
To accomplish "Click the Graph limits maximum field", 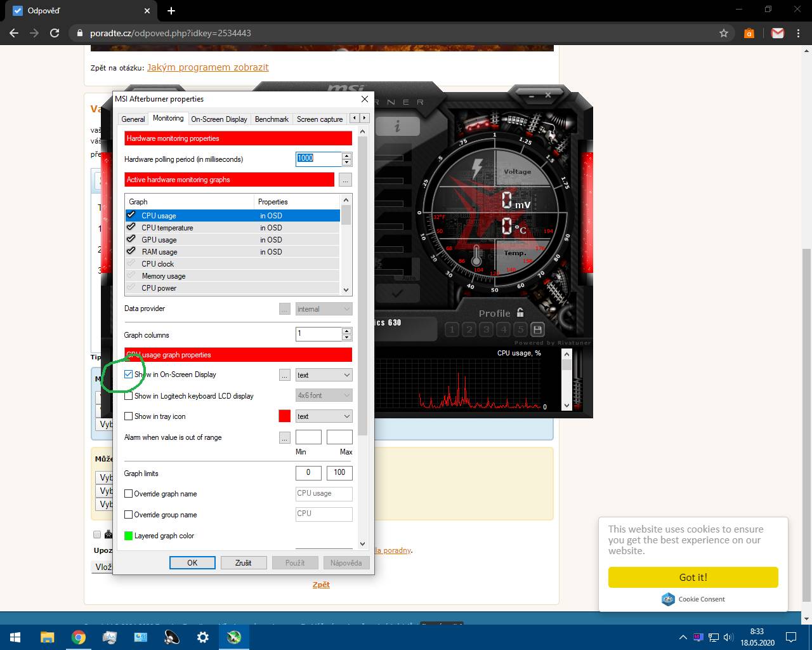I will click(339, 472).
